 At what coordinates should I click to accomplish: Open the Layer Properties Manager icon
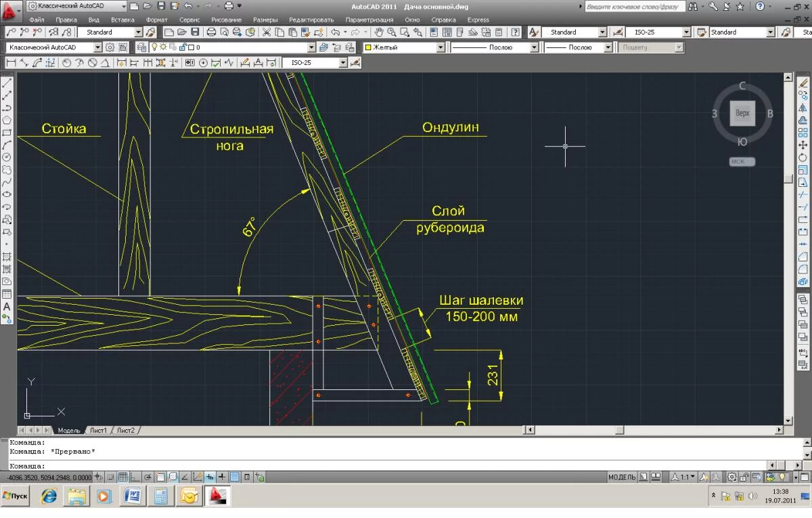141,47
